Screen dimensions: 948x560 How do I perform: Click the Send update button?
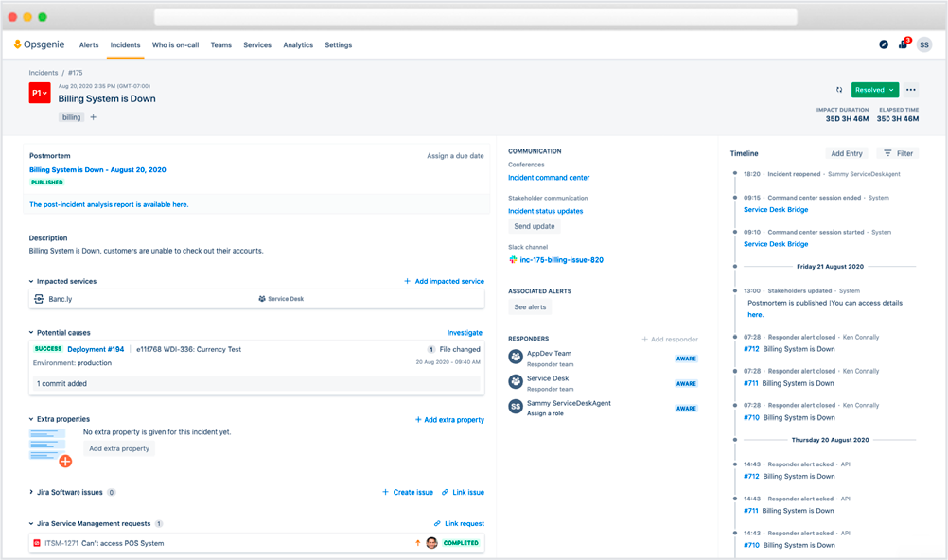point(535,226)
